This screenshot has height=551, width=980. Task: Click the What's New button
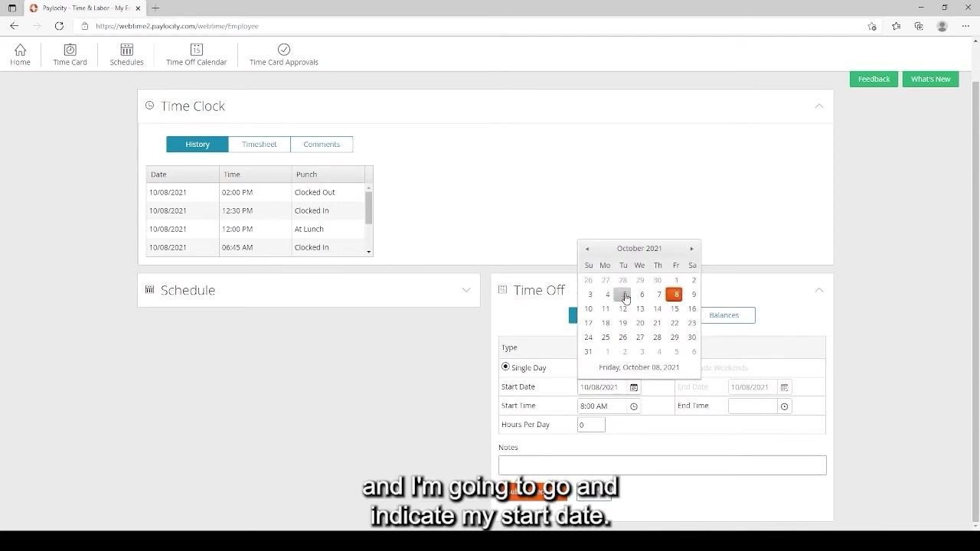point(930,79)
